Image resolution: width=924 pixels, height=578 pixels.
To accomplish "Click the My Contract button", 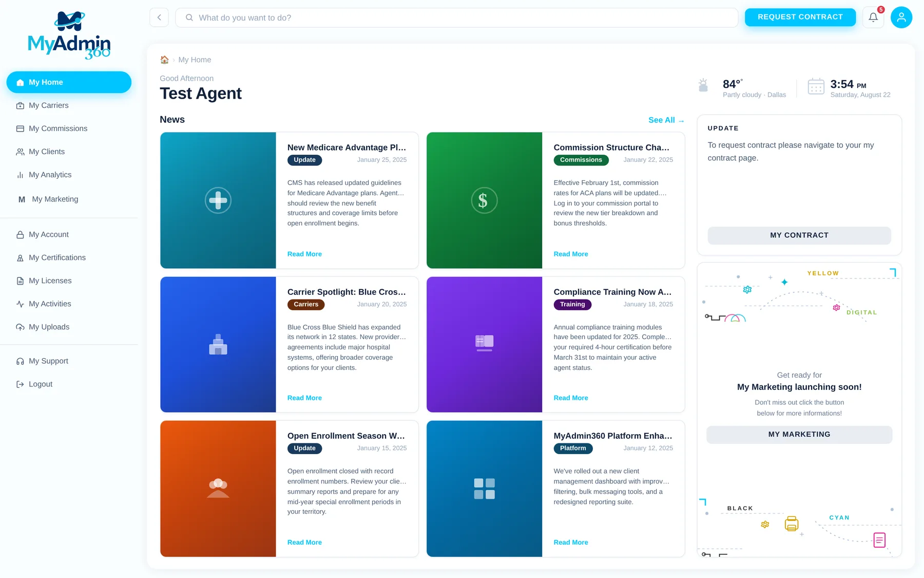I will [x=799, y=235].
